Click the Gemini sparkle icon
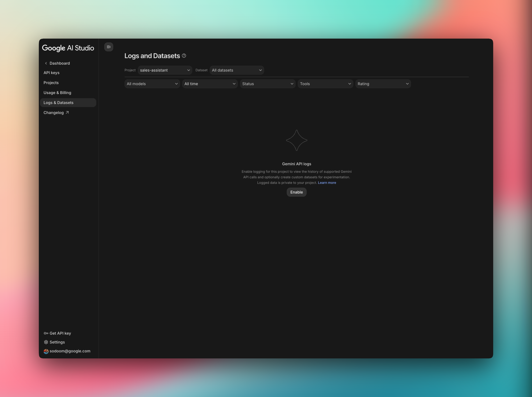The width and height of the screenshot is (532, 397). (296, 140)
